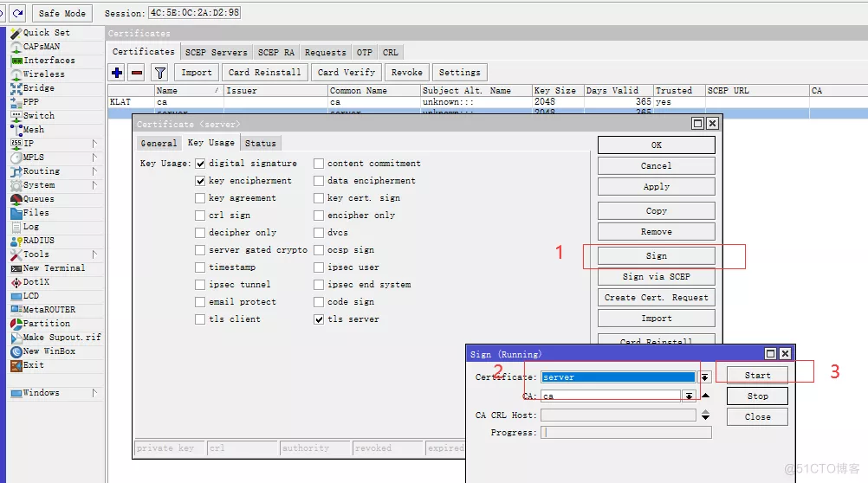Toggle the digital signature checkbox
The width and height of the screenshot is (868, 483).
(201, 164)
